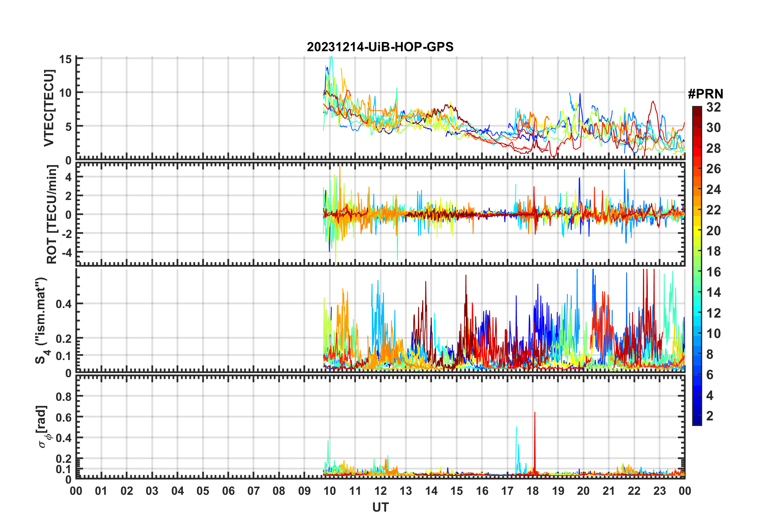Click σφ y-axis tick "0.4"
The width and height of the screenshot is (761, 532).
[64, 438]
